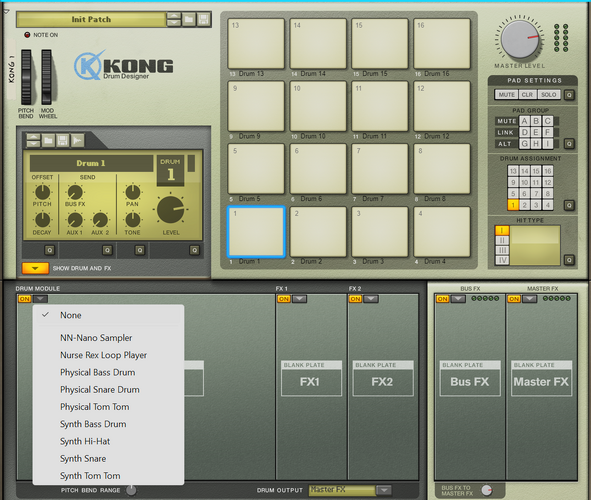Click the Master Level knob

(521, 39)
